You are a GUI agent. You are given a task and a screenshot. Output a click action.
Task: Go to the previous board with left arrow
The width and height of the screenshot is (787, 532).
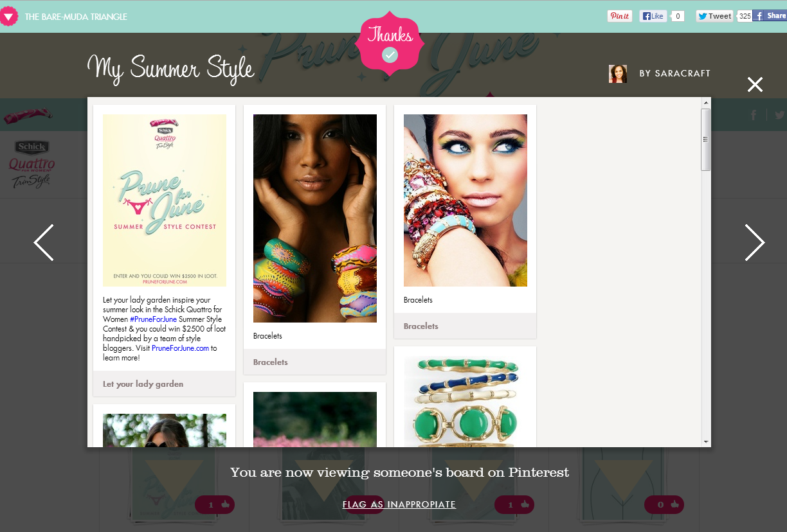(44, 242)
